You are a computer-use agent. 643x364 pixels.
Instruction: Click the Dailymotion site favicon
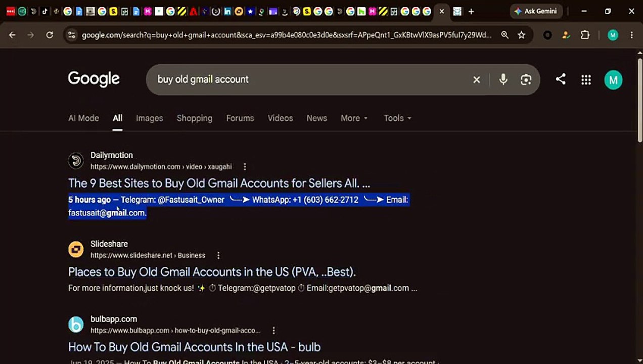76,161
